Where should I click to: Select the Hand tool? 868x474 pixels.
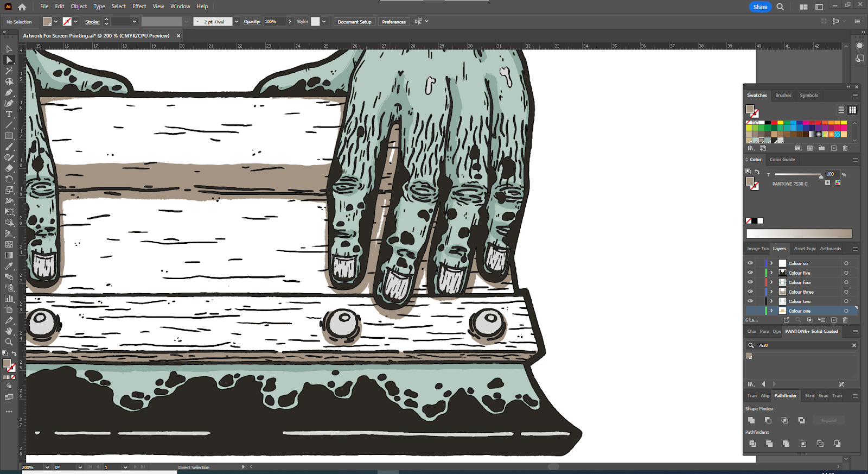click(x=9, y=331)
